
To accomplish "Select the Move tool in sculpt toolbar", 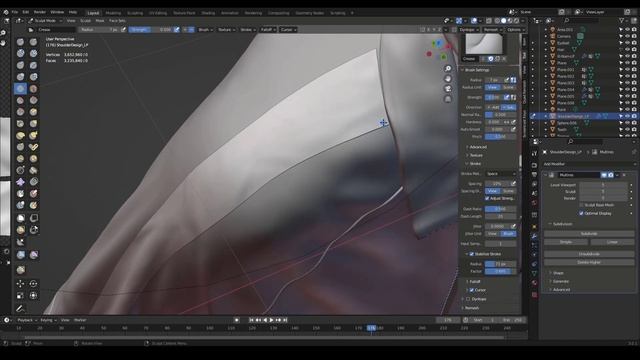I will tap(20, 283).
